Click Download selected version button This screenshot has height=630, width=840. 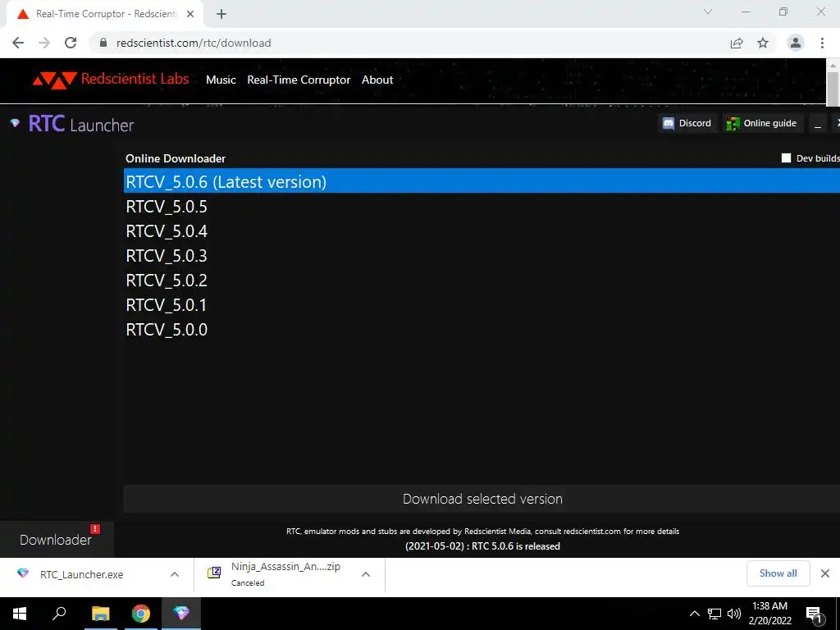tap(482, 499)
